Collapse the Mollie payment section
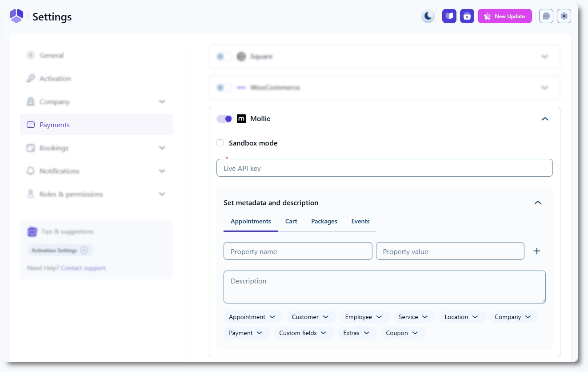The width and height of the screenshot is (588, 372). [545, 119]
